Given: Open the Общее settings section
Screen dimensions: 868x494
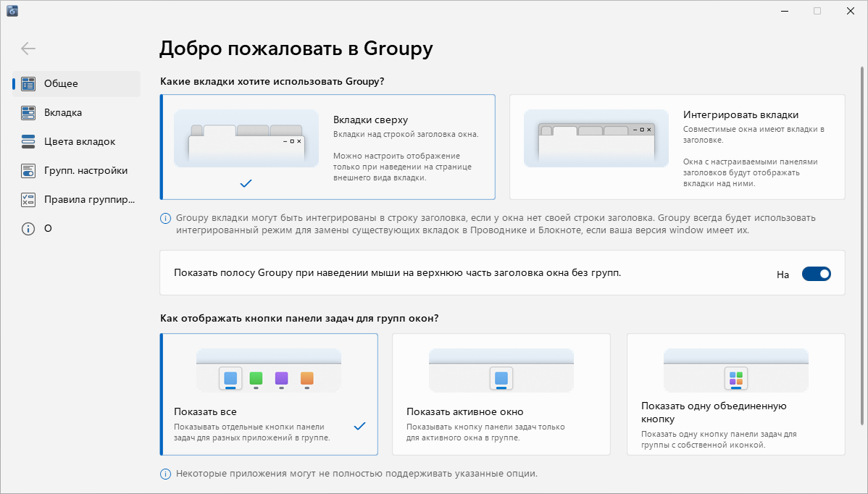Looking at the screenshot, I should click(x=28, y=84).
